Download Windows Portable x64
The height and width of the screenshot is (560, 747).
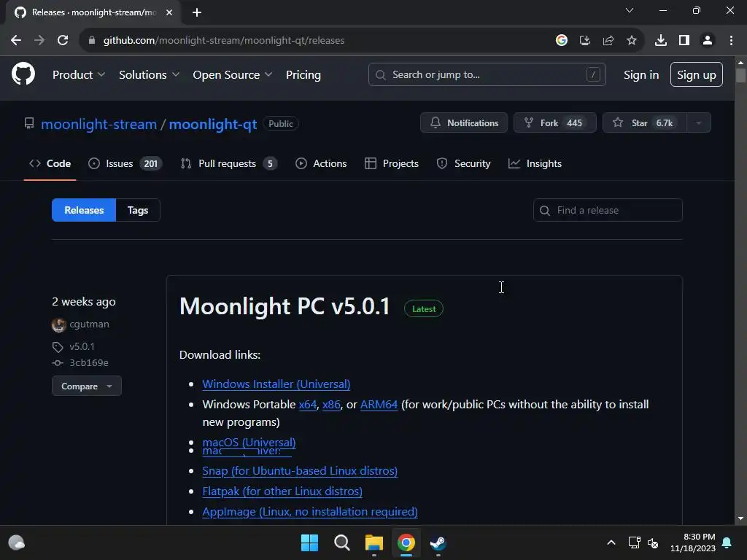point(308,404)
